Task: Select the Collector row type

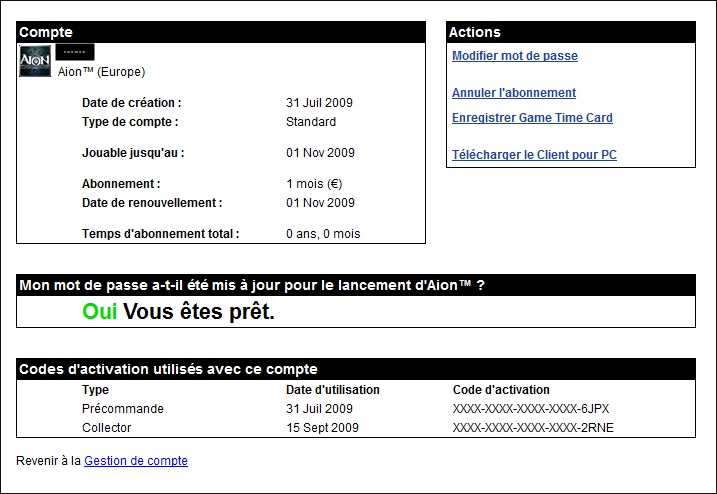Action: pyautogui.click(x=107, y=428)
